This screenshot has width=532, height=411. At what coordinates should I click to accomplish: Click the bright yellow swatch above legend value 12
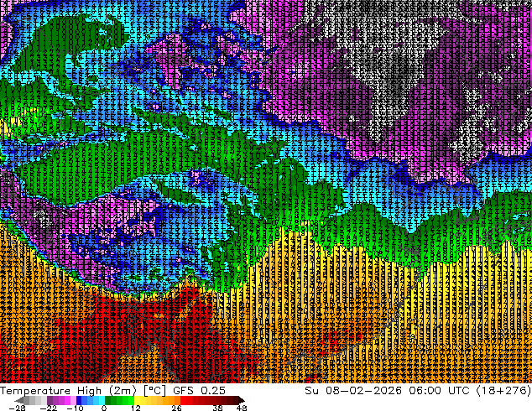137,400
